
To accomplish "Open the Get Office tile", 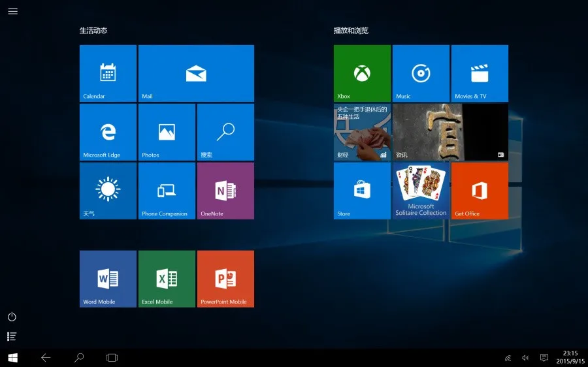I will [x=480, y=191].
